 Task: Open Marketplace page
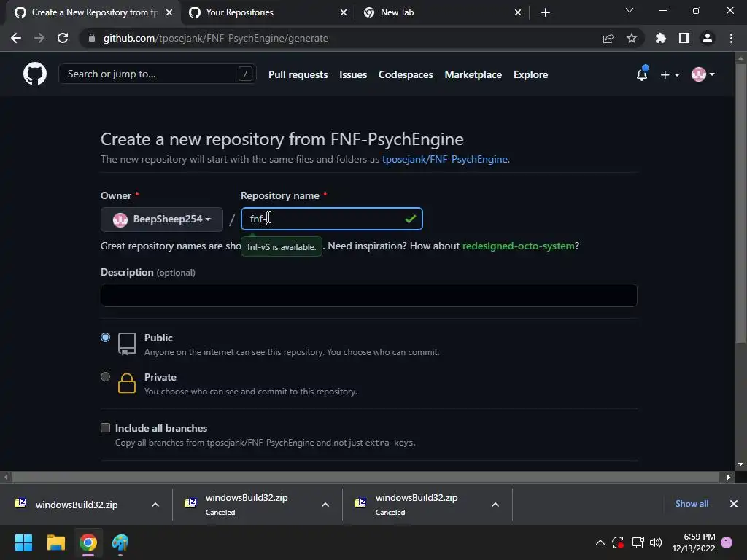tap(473, 75)
